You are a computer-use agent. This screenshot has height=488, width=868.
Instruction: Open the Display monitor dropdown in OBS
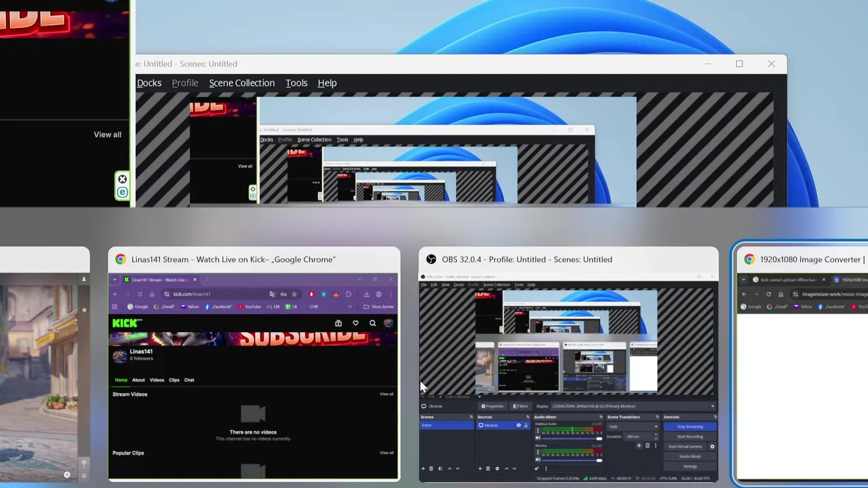click(x=633, y=406)
